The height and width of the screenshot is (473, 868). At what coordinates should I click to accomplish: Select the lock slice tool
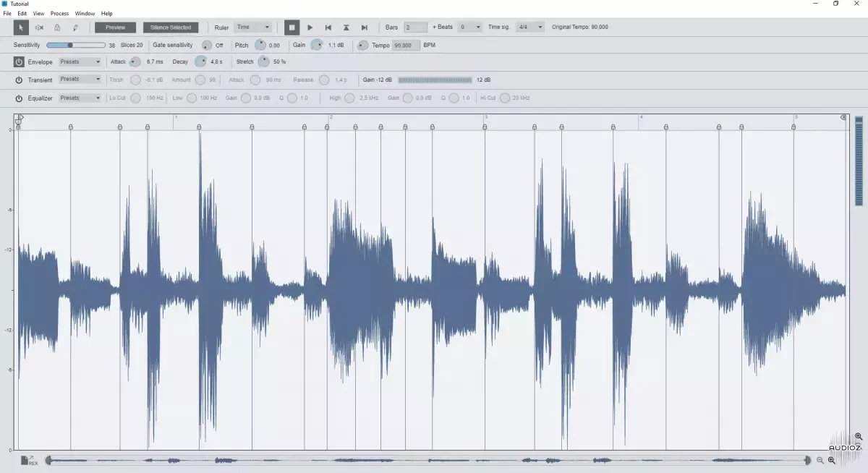pyautogui.click(x=57, y=27)
